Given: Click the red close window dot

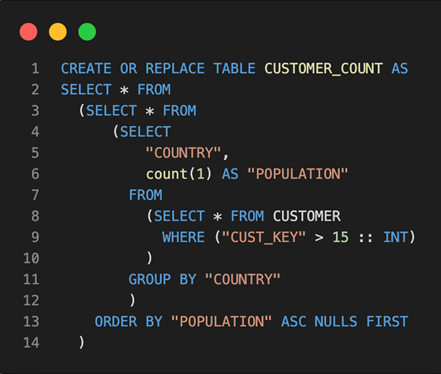Looking at the screenshot, I should tap(28, 32).
